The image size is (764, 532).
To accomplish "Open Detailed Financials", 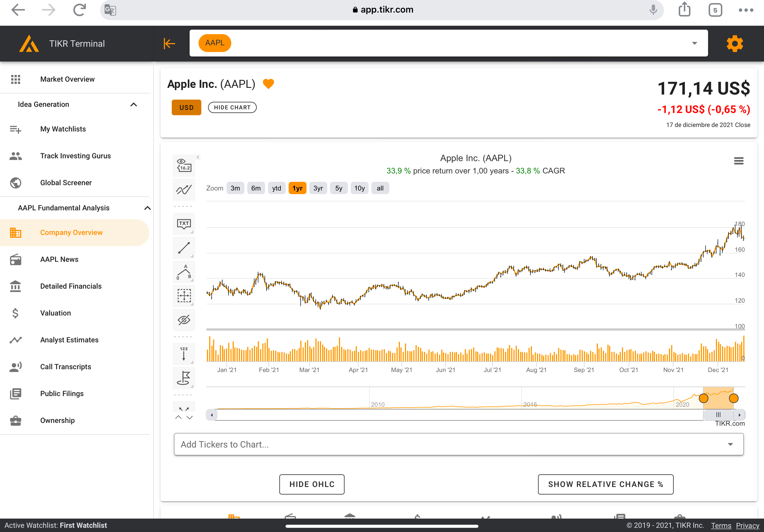I will [75, 286].
